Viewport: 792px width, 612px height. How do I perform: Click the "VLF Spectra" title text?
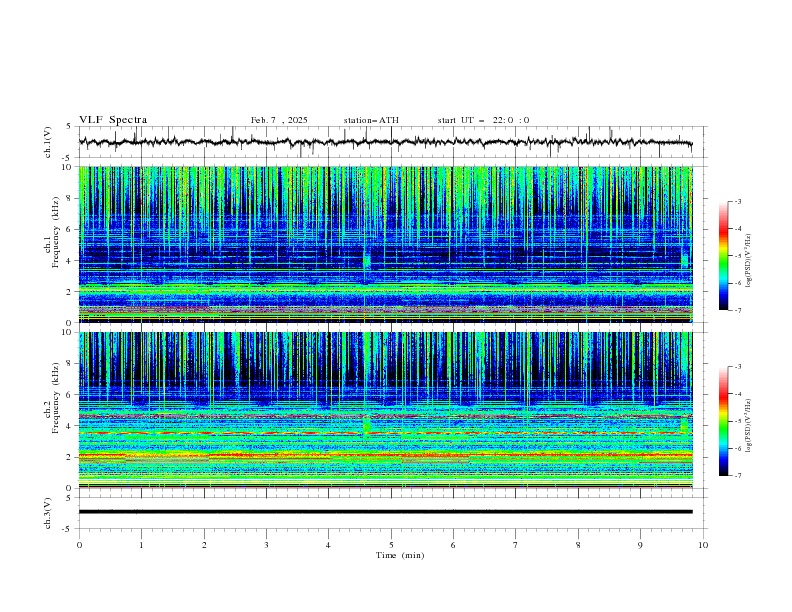tap(113, 120)
